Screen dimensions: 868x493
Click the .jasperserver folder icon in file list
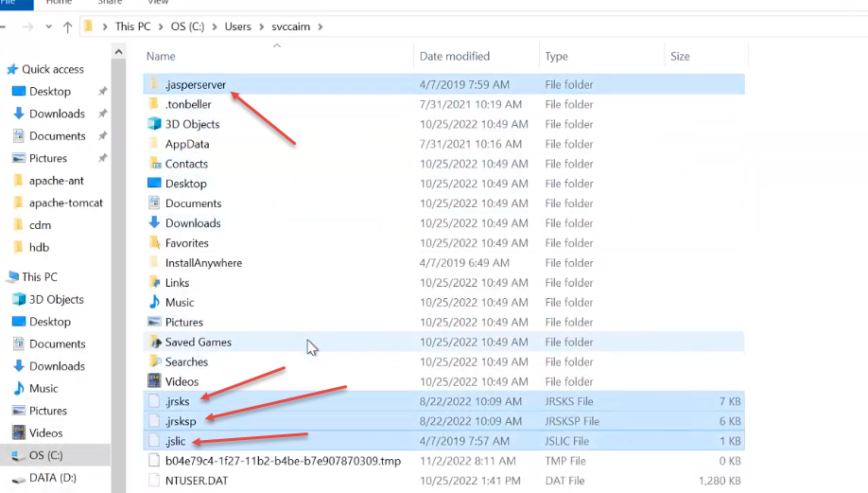[154, 84]
